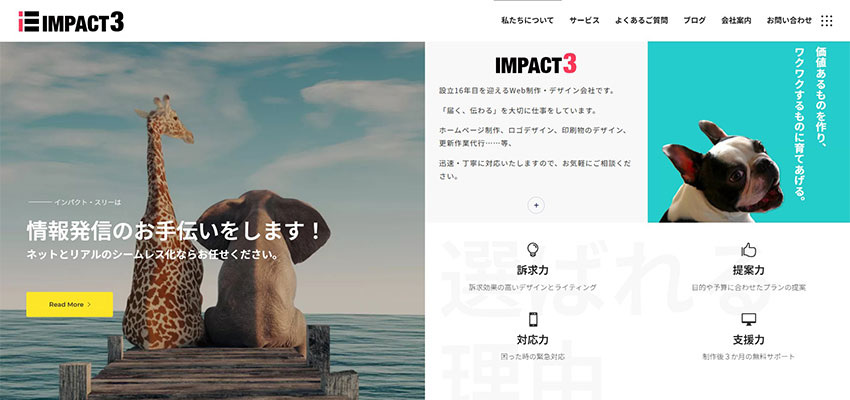The image size is (850, 400).
Task: Click the smartphone icon above 対応力
Action: pyautogui.click(x=533, y=319)
